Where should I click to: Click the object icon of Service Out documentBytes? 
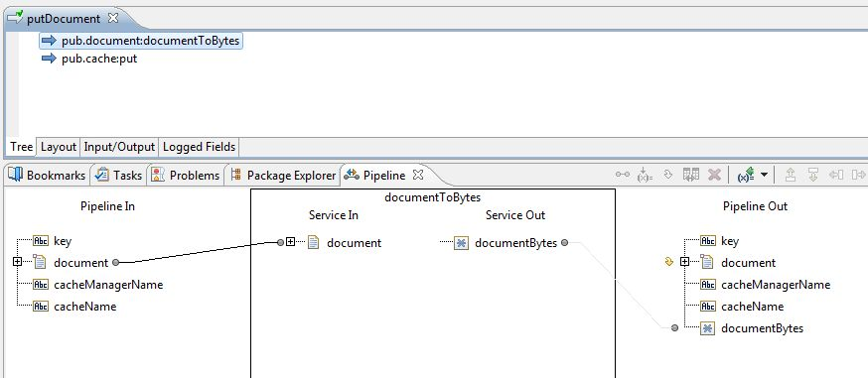coord(461,243)
